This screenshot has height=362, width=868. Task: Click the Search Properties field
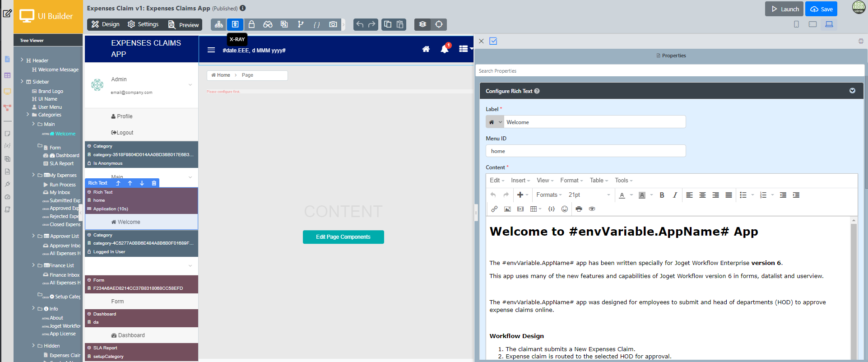pyautogui.click(x=670, y=71)
